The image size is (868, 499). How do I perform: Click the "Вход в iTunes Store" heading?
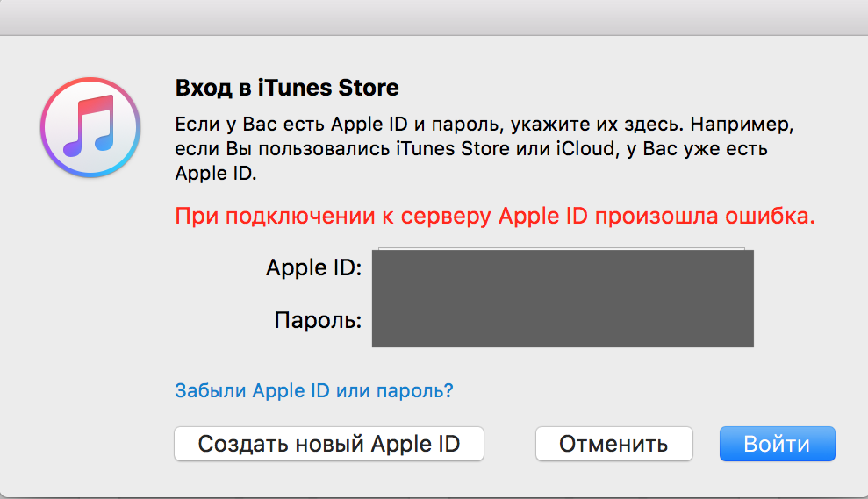click(287, 89)
